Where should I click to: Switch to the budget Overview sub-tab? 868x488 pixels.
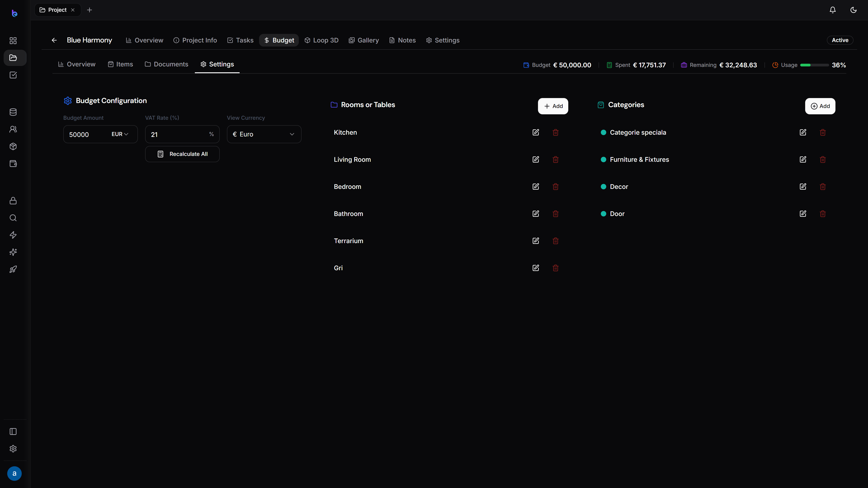(77, 64)
